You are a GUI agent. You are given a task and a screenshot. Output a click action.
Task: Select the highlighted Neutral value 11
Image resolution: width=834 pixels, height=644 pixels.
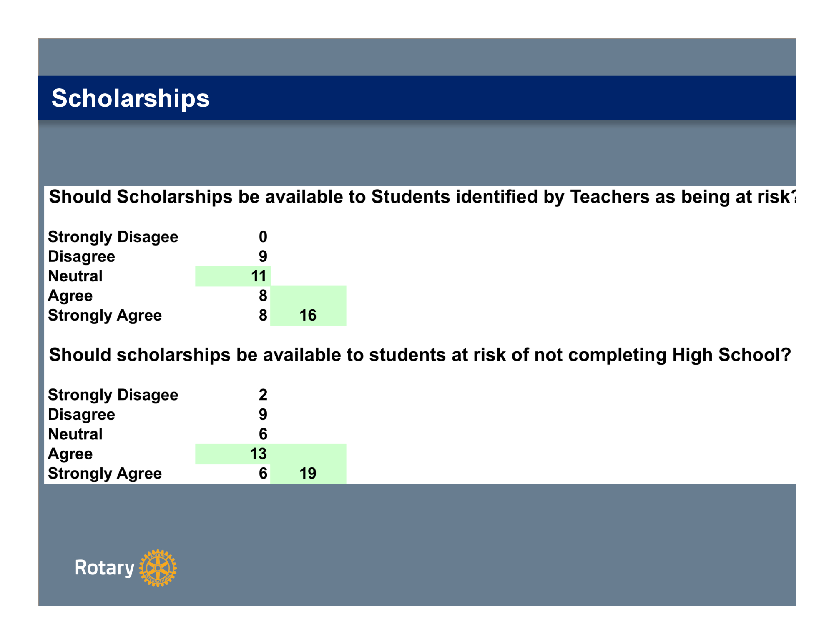tap(259, 276)
